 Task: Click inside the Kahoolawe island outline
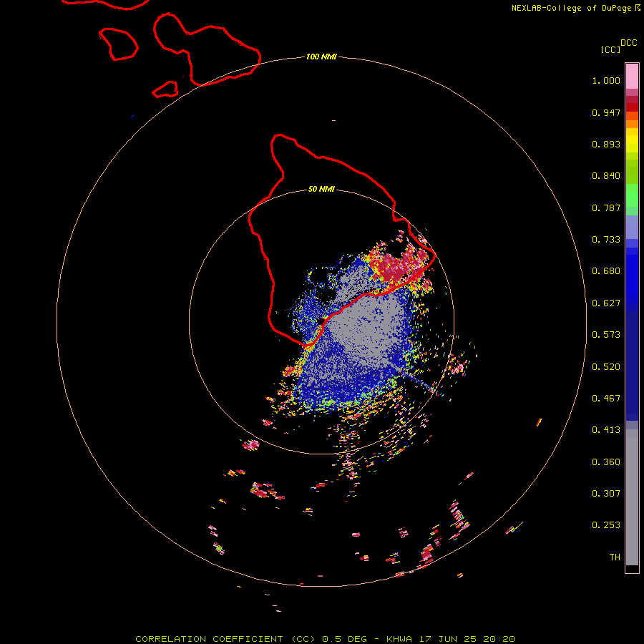point(165,89)
